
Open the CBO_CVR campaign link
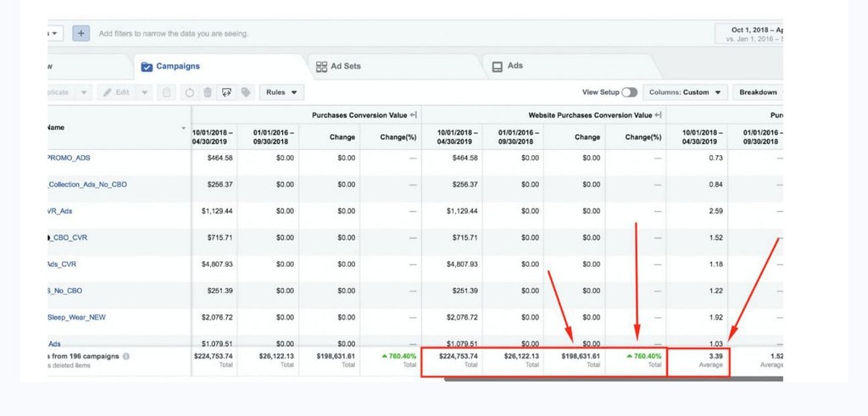point(68,237)
